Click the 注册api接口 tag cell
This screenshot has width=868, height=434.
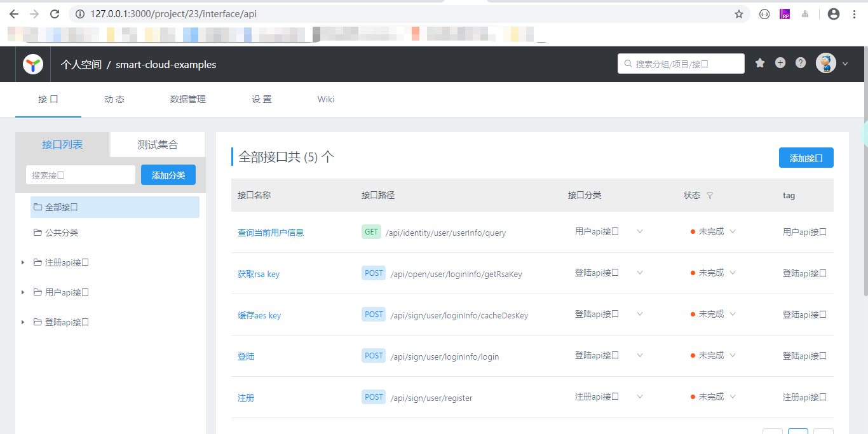click(x=804, y=397)
